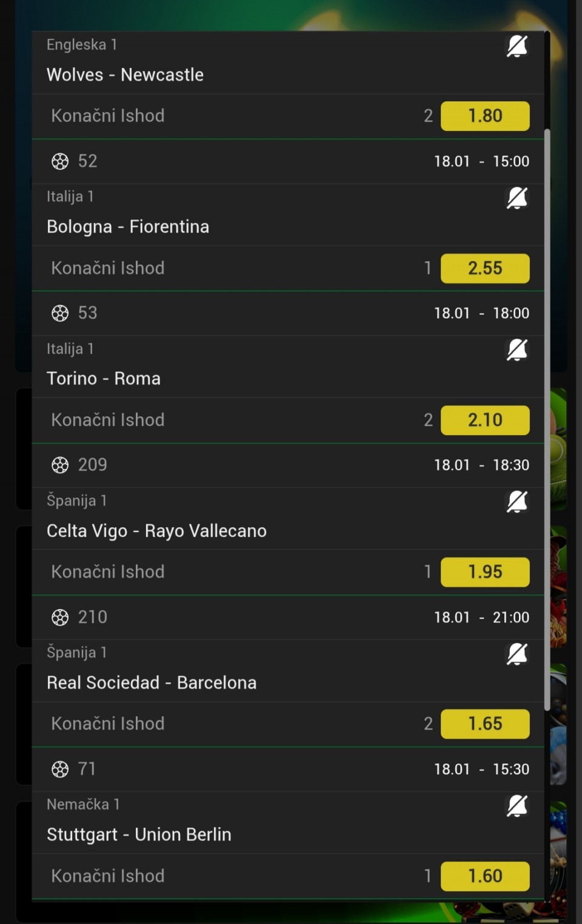Click bell icon for Stuttgart - Union Berlin
Screen dimensions: 582x924
click(x=517, y=806)
